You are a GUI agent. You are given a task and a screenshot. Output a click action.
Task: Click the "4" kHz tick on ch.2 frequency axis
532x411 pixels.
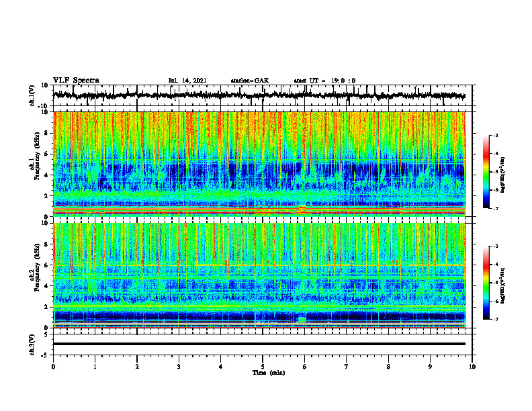tap(46, 286)
